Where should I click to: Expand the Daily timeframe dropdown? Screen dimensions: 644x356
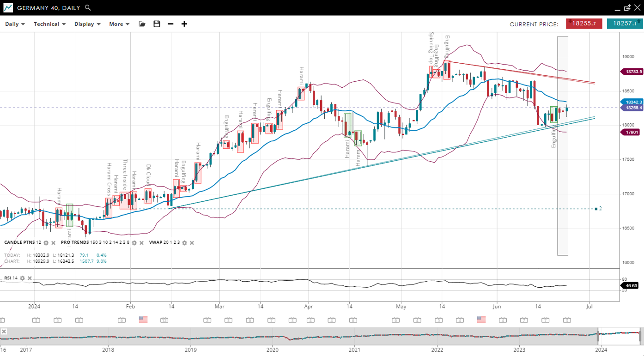(15, 24)
